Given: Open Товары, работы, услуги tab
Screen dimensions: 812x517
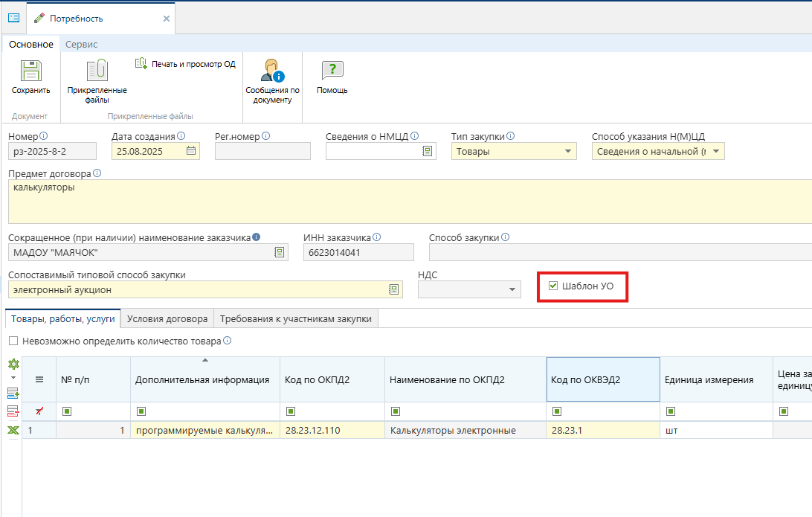Looking at the screenshot, I should coord(62,318).
